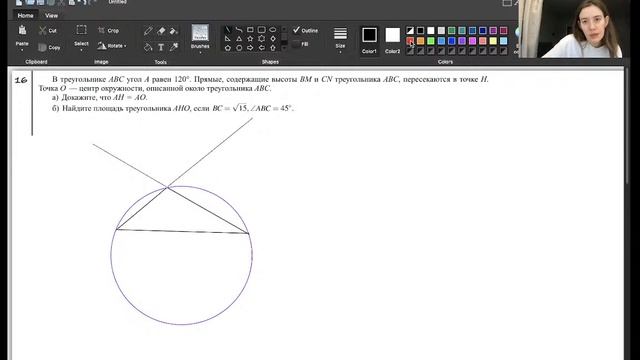
Task: Choose the Left arrow shape
Action: (x=262, y=48)
